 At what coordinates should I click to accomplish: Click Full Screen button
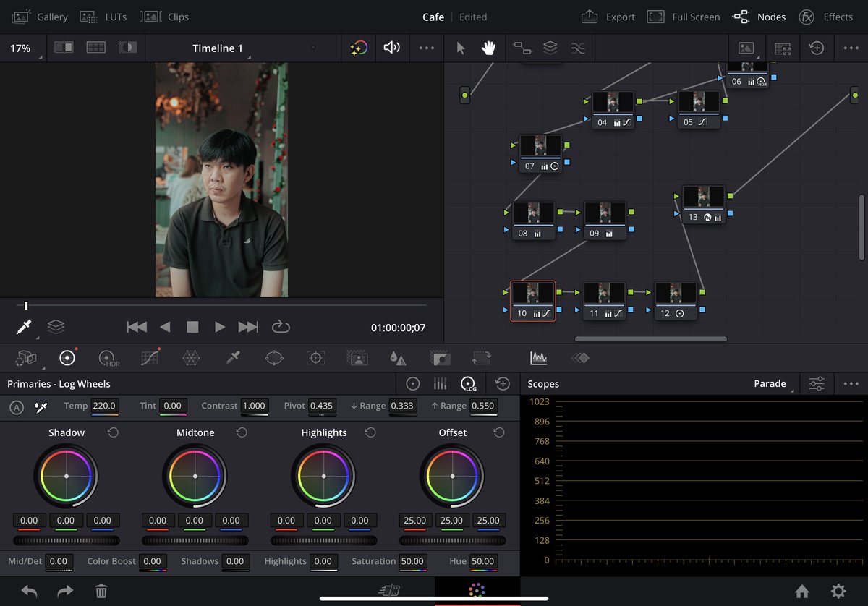coord(684,17)
